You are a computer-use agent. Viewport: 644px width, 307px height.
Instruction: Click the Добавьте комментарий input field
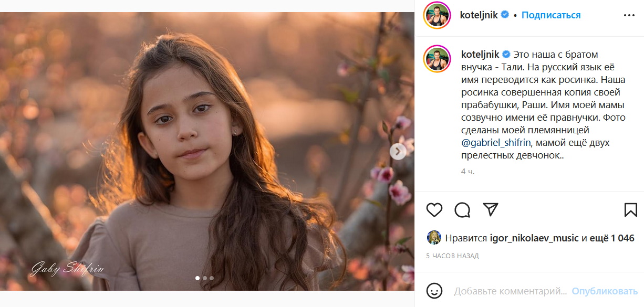tap(510, 291)
